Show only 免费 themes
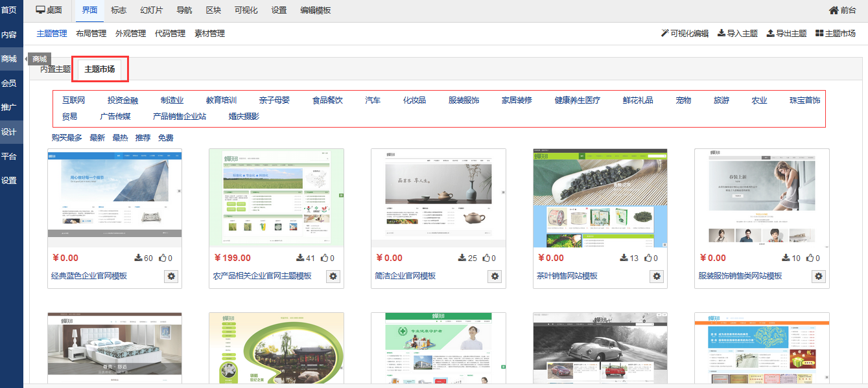The image size is (868, 388). (x=166, y=138)
